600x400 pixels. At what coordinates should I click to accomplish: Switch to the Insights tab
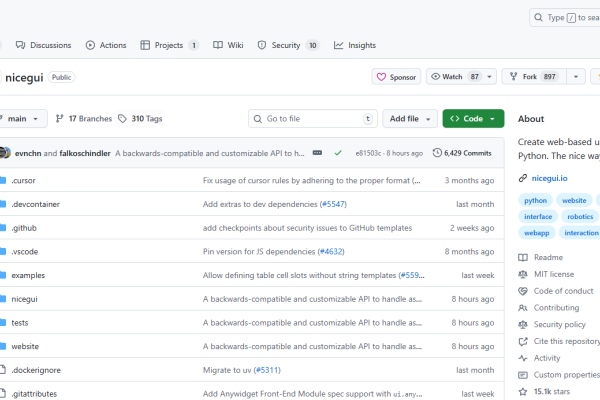(355, 45)
